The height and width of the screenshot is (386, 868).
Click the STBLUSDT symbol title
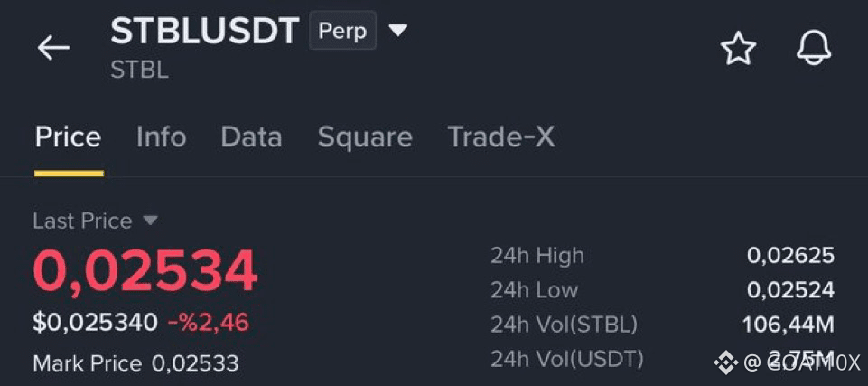205,31
